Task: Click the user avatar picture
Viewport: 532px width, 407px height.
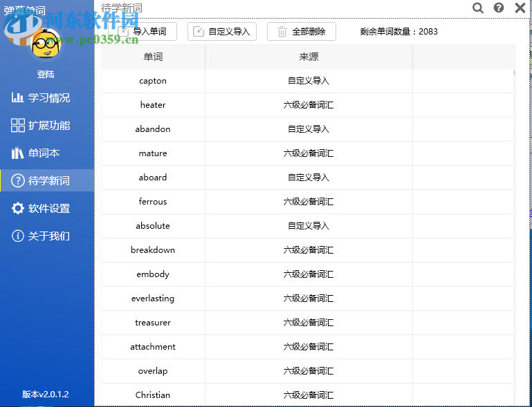Action: 46,44
